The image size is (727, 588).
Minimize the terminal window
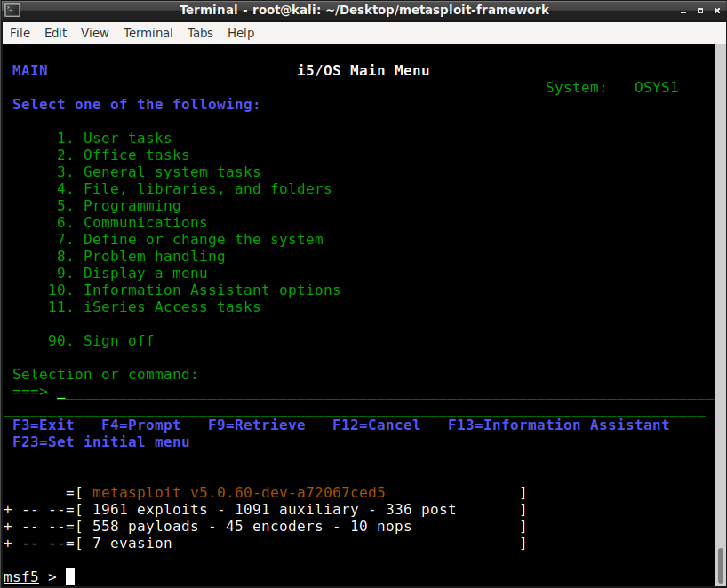click(x=683, y=11)
